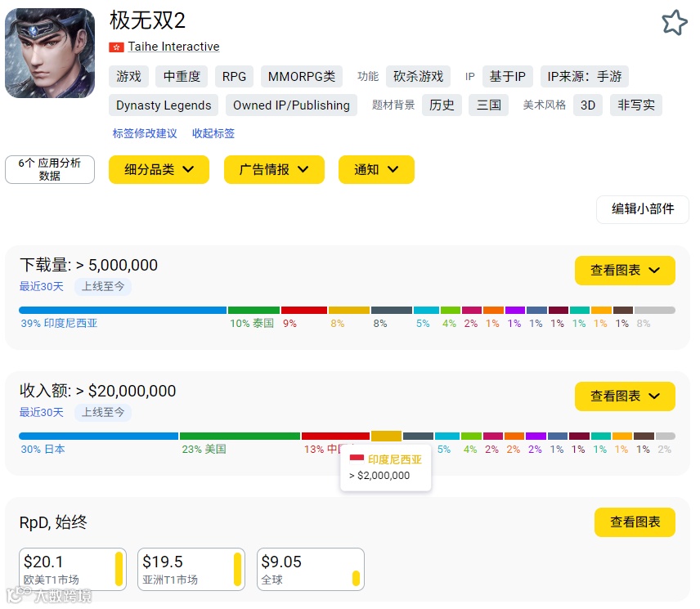Select the $9.05 全球 card
Screen dimensions: 700x609
pyautogui.click(x=311, y=569)
